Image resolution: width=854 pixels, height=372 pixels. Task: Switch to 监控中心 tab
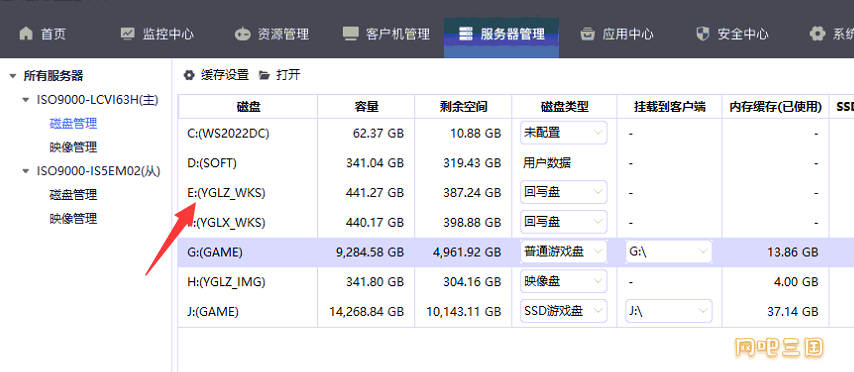pos(156,34)
